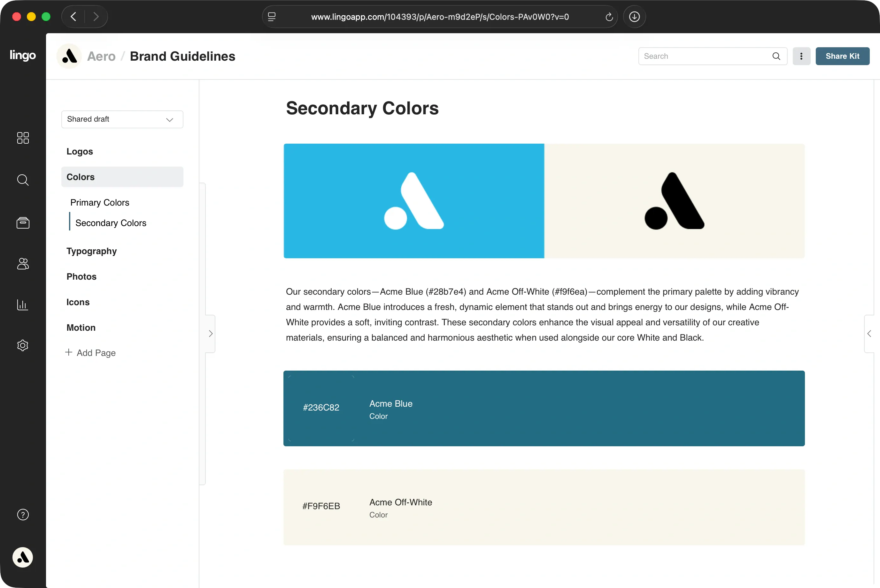This screenshot has height=588, width=880.
Task: Reload the page in the browser
Action: click(x=609, y=17)
